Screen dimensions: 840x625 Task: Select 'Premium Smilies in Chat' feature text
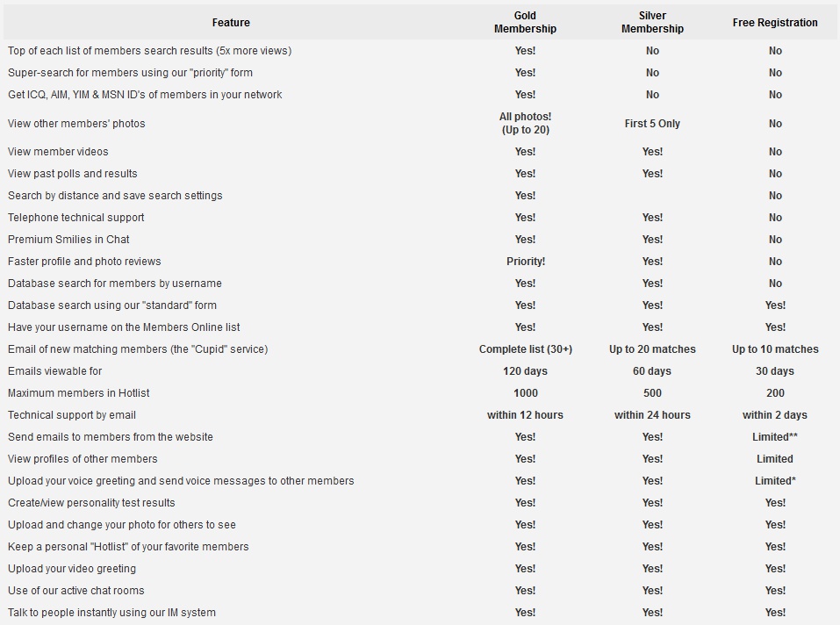(68, 240)
